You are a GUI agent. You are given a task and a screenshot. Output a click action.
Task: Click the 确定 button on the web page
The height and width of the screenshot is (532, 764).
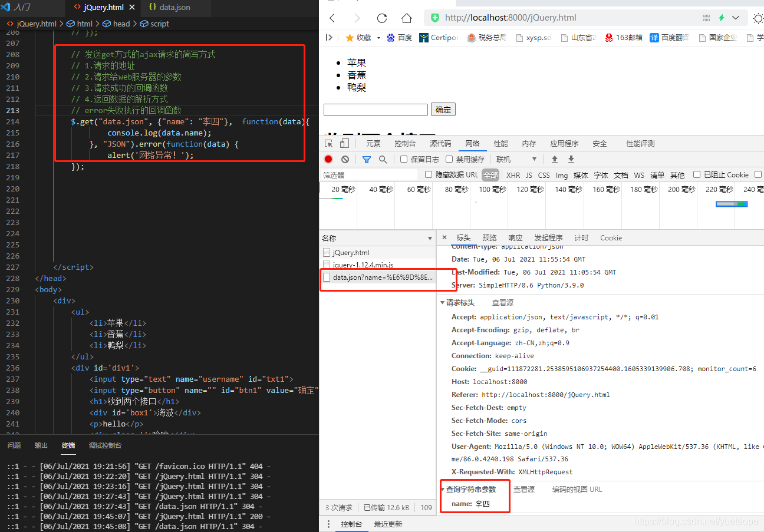(x=443, y=110)
